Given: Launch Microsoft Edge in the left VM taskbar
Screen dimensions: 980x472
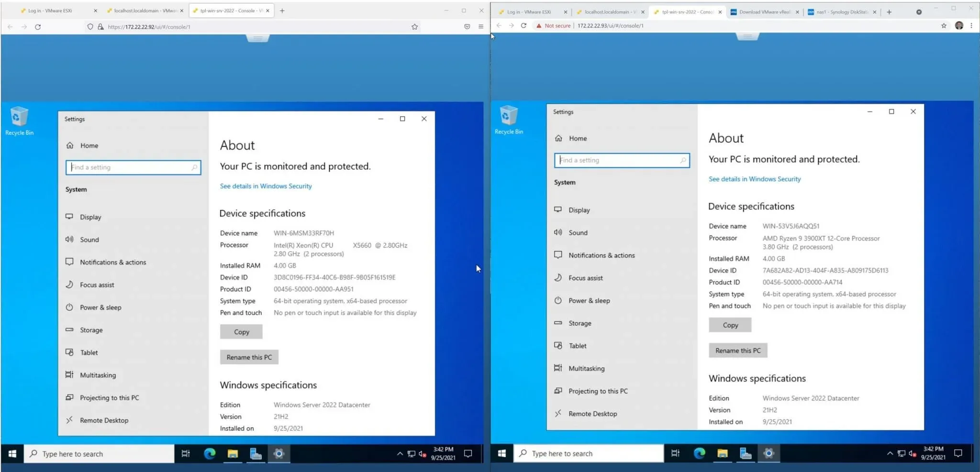Looking at the screenshot, I should (210, 453).
